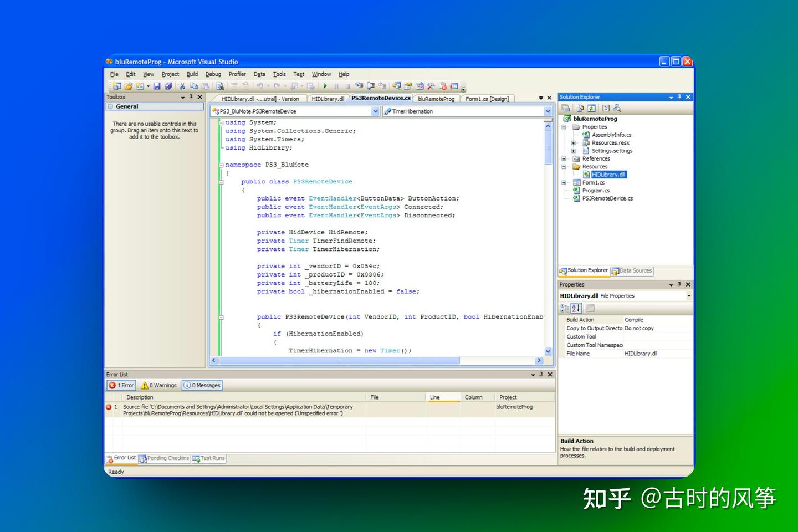Image resolution: width=798 pixels, height=532 pixels.
Task: Click the Redo arrow icon
Action: (x=277, y=86)
